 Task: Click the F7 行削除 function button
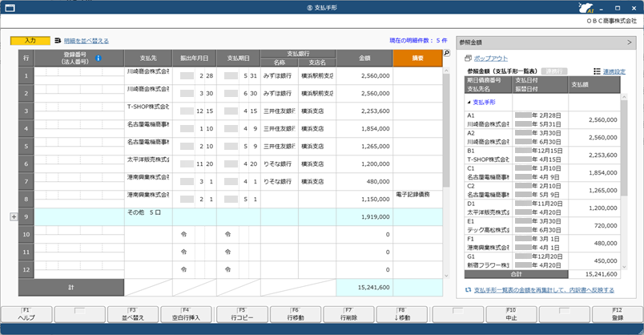coord(348,314)
